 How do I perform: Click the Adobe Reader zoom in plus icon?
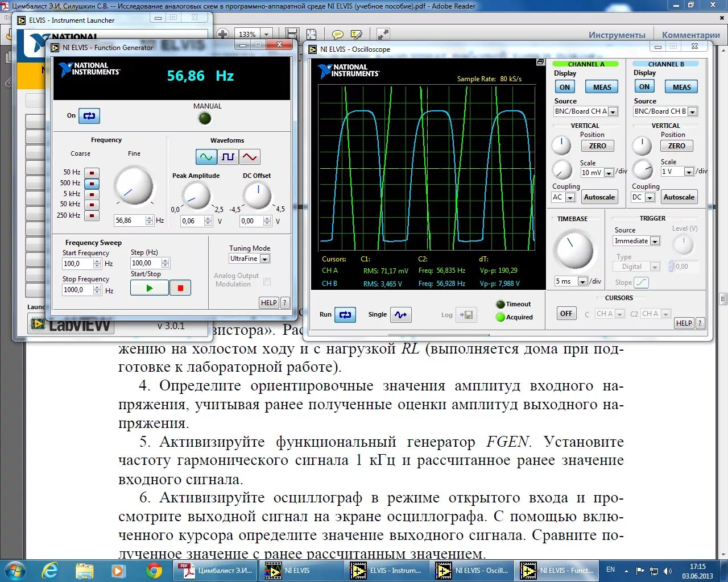coord(222,34)
